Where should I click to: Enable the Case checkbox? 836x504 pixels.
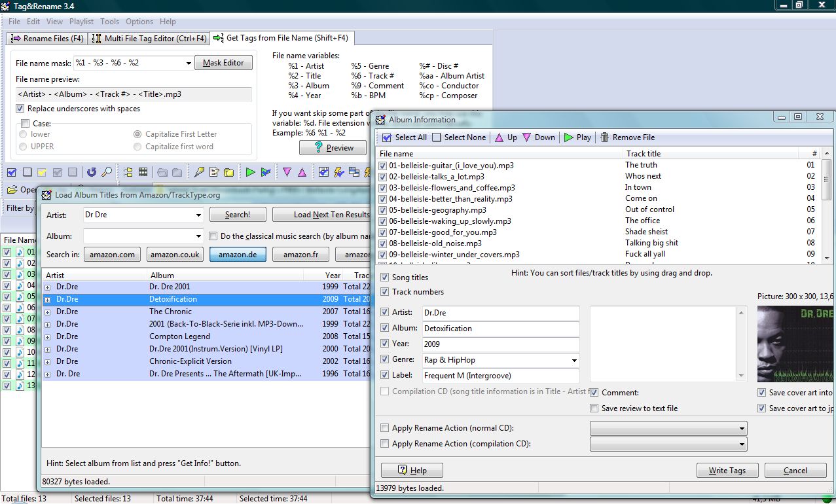click(26, 124)
